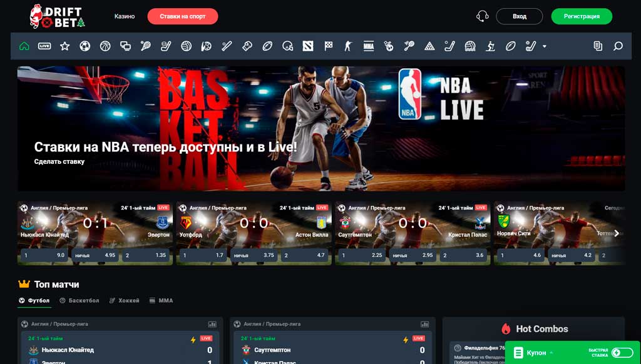Open statistics icon on Newcastle match card
The width and height of the screenshot is (641, 364).
[212, 325]
